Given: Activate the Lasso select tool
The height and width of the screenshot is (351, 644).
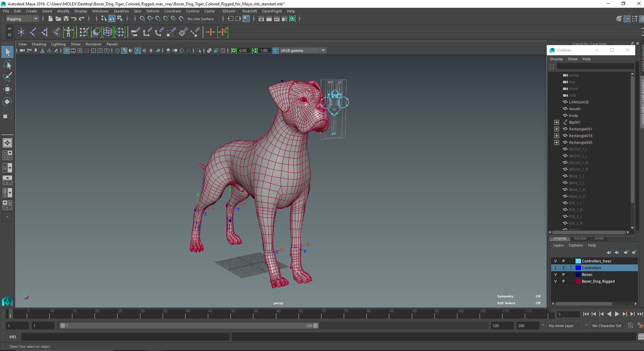Looking at the screenshot, I should pyautogui.click(x=7, y=64).
